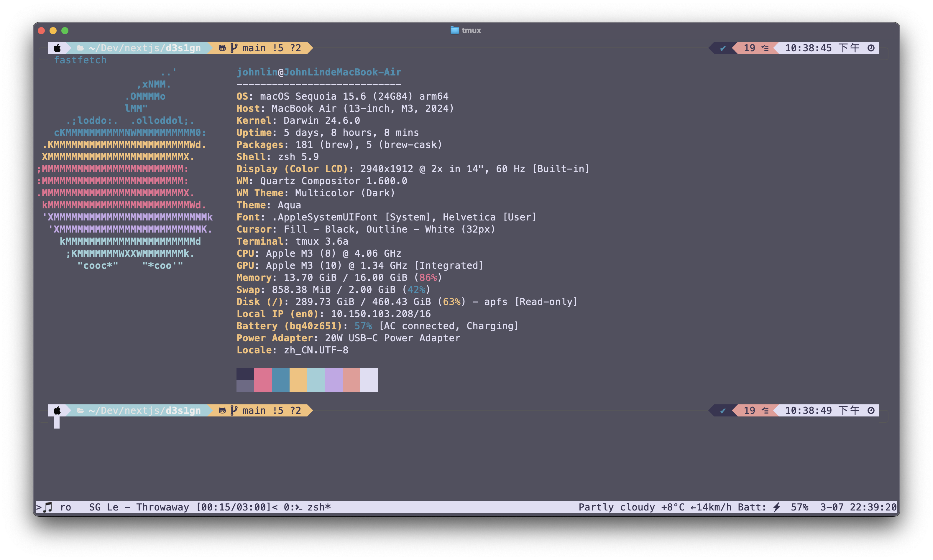This screenshot has width=933, height=560.
Task: Click the Throwaway song title in status bar
Action: (x=162, y=507)
